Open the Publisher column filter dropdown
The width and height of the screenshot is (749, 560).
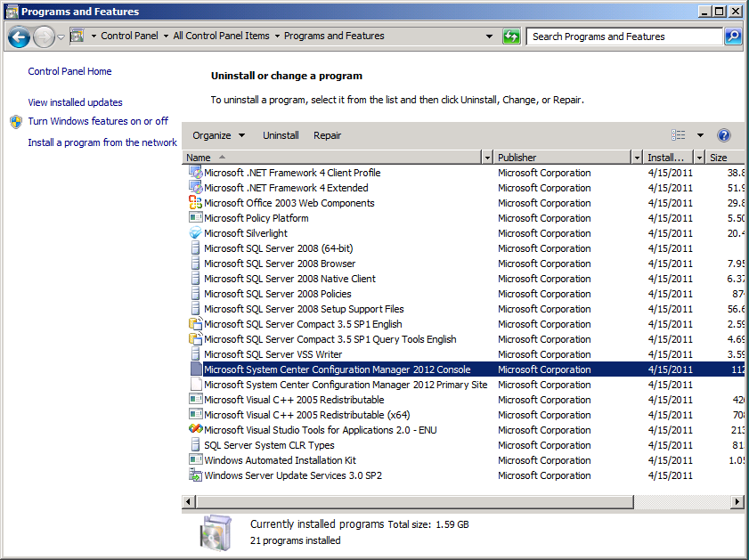click(636, 158)
